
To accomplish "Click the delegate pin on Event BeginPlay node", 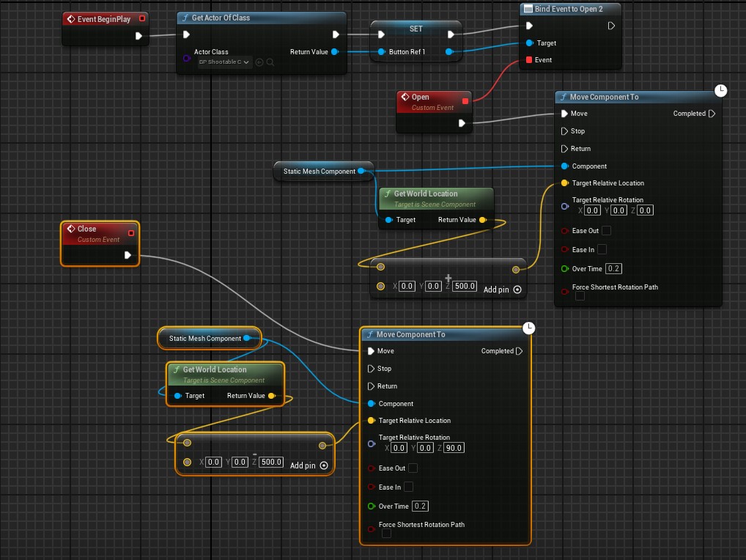I will click(142, 18).
